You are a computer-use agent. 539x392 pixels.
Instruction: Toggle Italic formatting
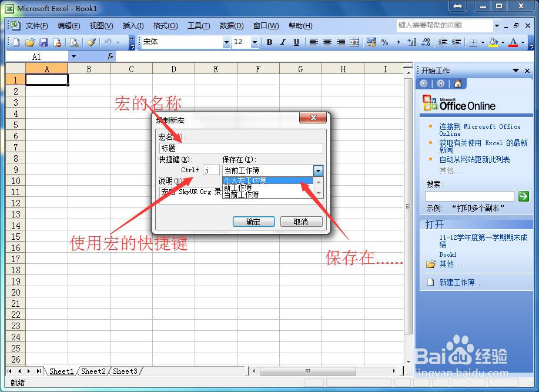coord(283,42)
